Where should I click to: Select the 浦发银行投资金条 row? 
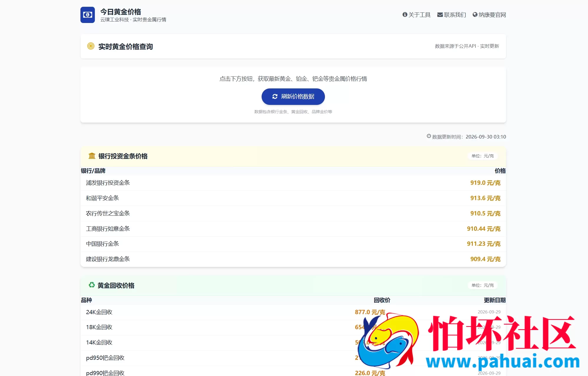click(x=293, y=183)
